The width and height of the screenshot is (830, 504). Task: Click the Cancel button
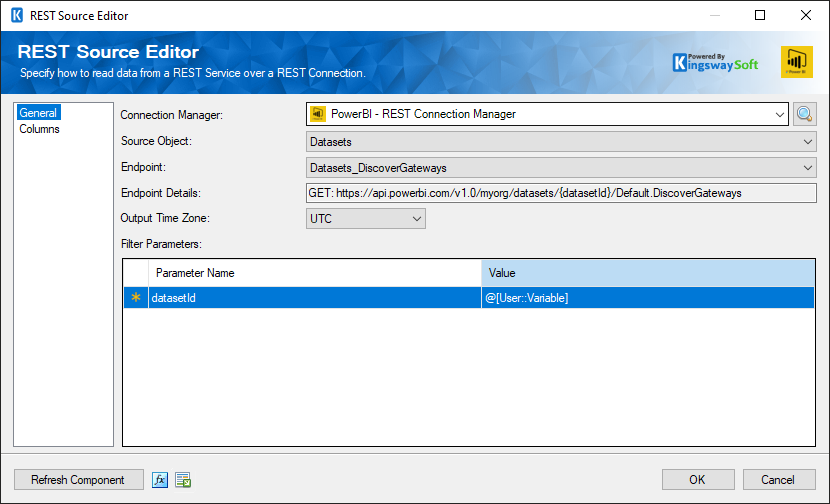coord(779,480)
